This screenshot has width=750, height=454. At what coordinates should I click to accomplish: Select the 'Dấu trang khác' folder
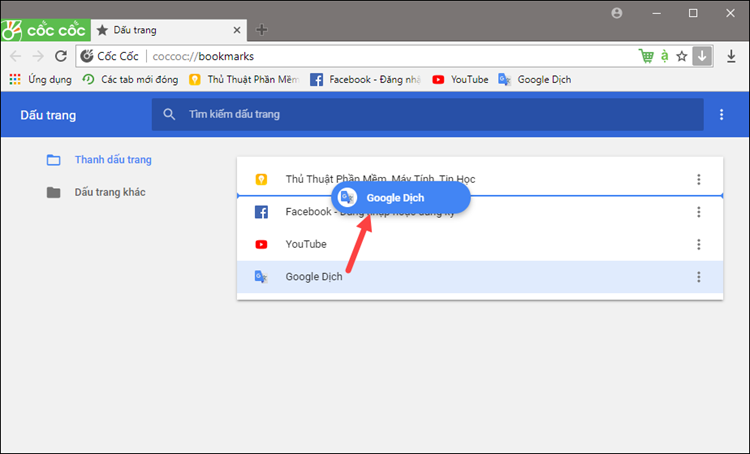(x=110, y=192)
